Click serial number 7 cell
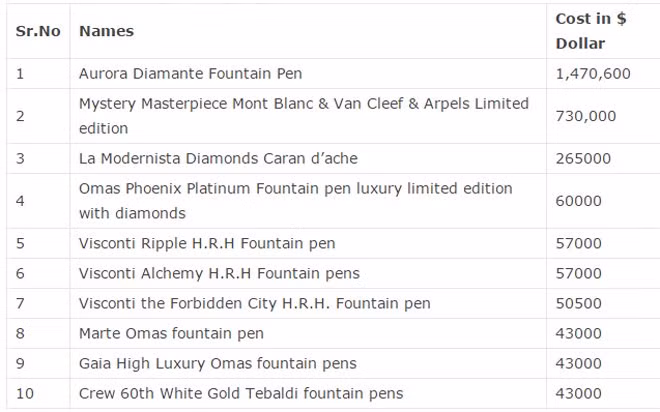This screenshot has height=412, width=660. (x=21, y=303)
